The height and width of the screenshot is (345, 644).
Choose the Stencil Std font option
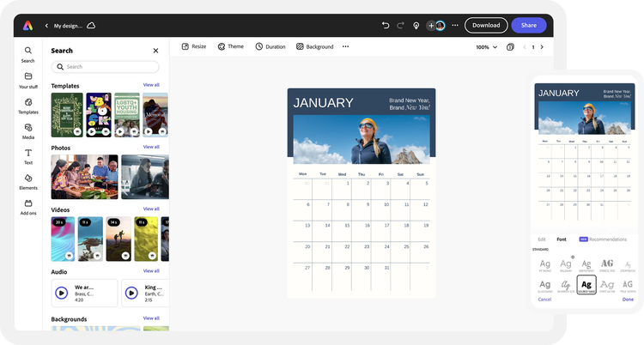(x=607, y=265)
